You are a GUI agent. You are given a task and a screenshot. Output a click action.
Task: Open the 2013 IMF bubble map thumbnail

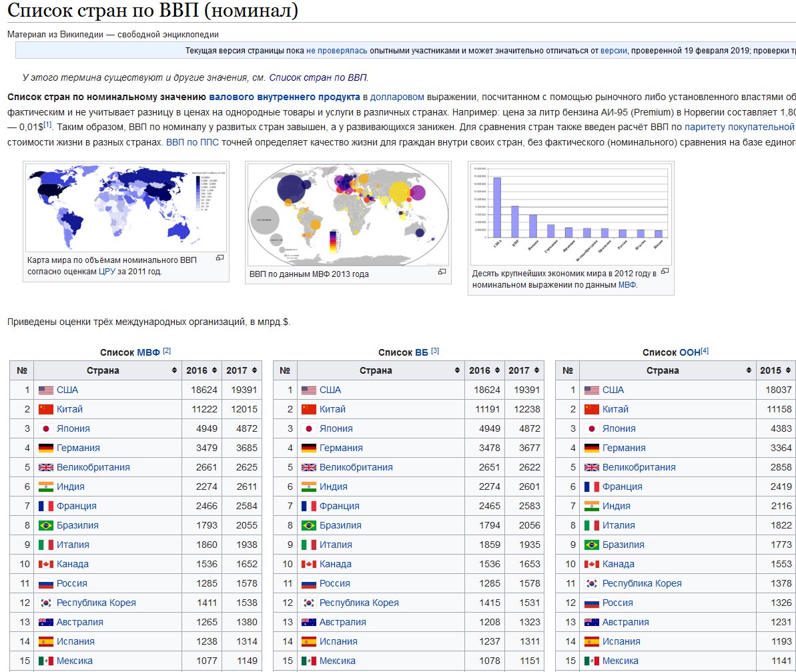click(x=348, y=215)
